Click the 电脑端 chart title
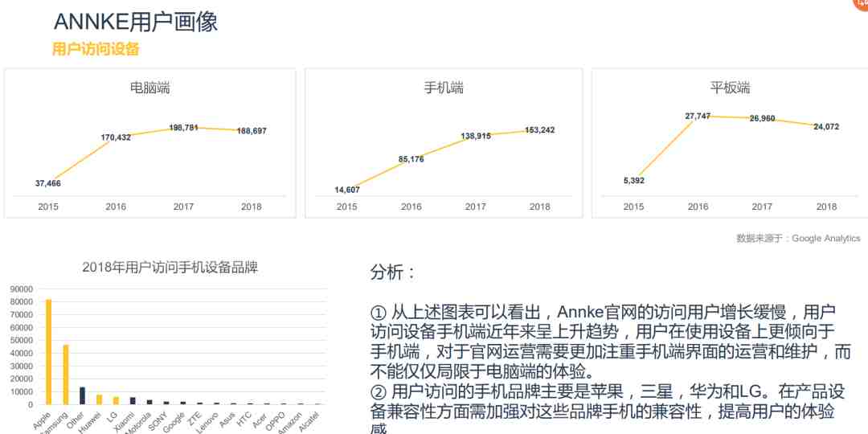The width and height of the screenshot is (868, 434). (x=149, y=88)
